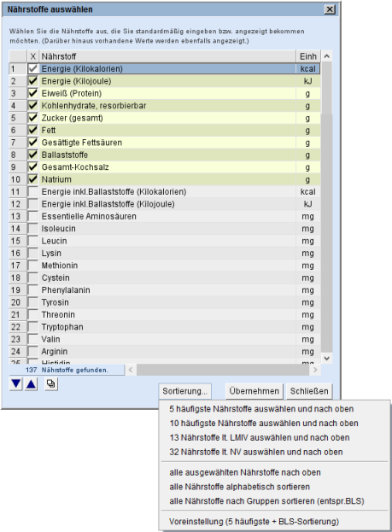Pick 13 Nährstoffe lt. LMIV menu entry
The width and height of the screenshot is (392, 532).
tap(260, 437)
